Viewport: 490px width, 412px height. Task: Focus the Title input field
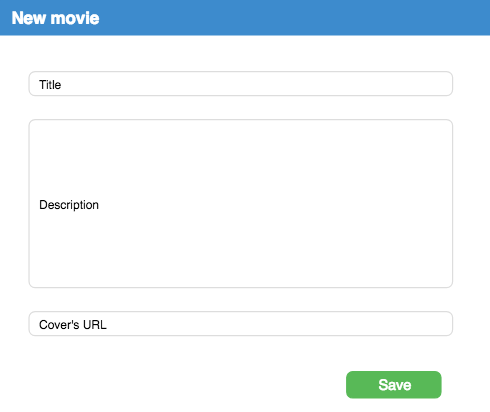[x=241, y=84]
